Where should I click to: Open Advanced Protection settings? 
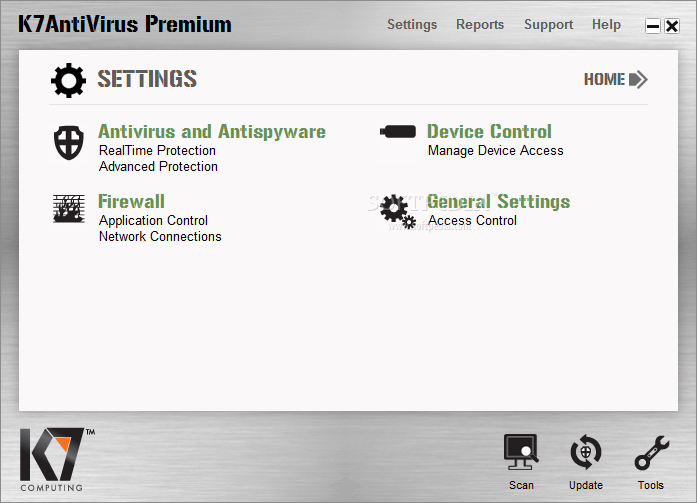158,167
